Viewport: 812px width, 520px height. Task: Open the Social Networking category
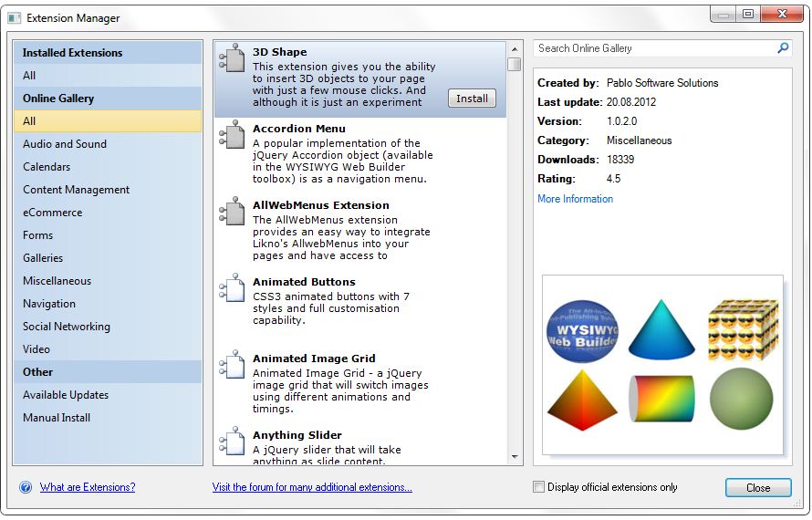click(x=108, y=327)
